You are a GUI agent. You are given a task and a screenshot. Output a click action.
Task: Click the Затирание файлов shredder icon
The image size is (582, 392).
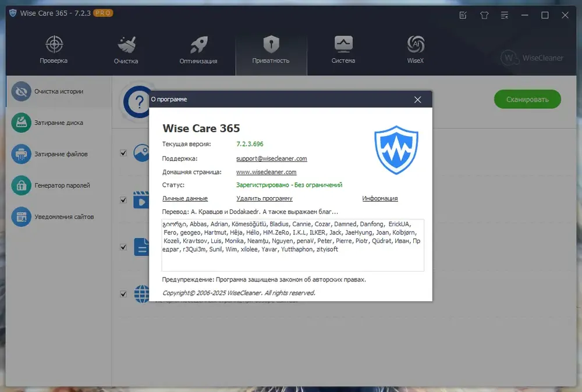[21, 154]
